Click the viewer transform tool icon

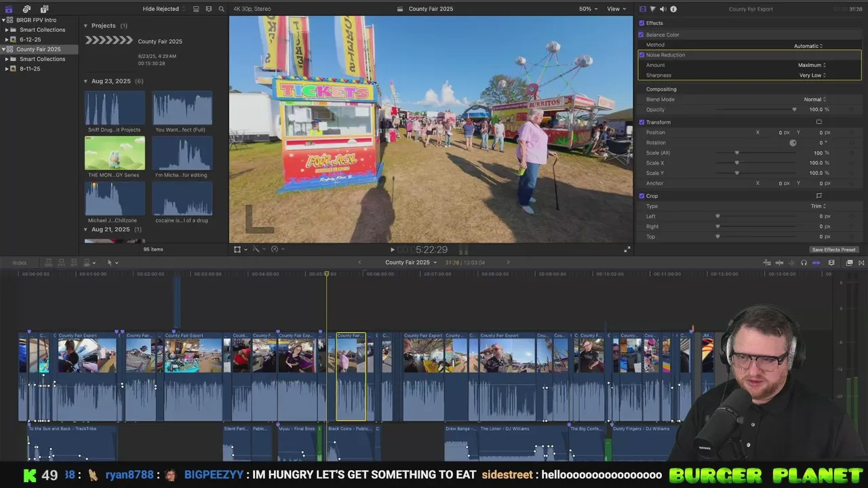coord(237,249)
